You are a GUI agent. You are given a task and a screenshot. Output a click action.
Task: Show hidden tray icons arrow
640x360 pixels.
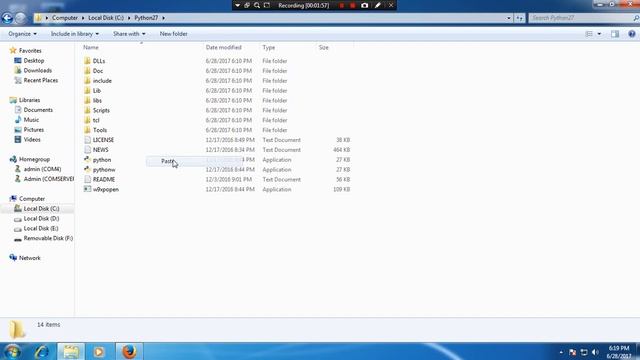click(x=561, y=352)
